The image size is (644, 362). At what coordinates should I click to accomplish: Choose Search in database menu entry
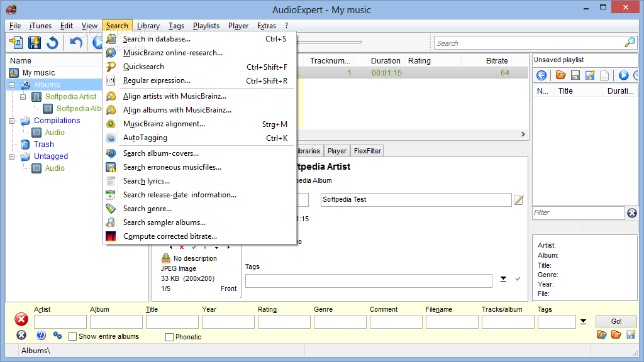coord(199,39)
